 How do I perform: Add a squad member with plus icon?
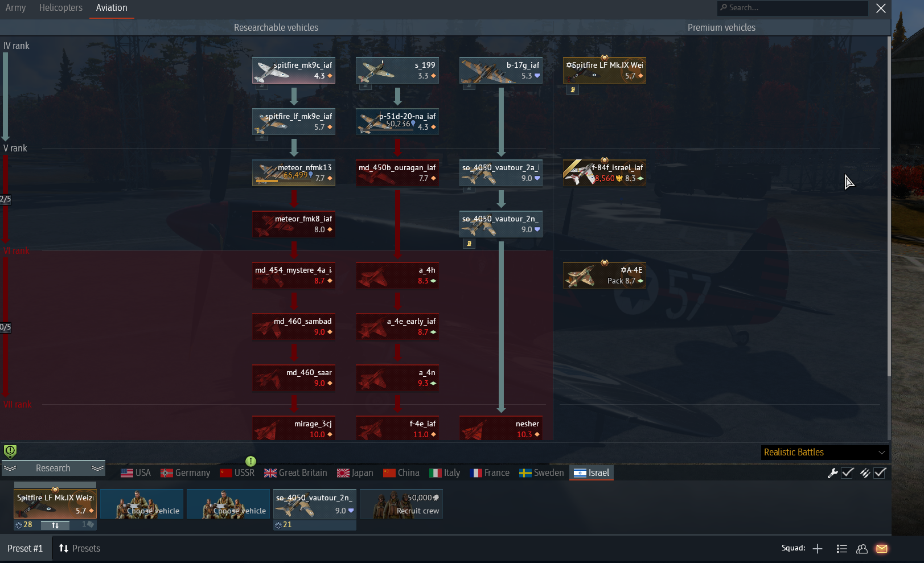pos(818,549)
